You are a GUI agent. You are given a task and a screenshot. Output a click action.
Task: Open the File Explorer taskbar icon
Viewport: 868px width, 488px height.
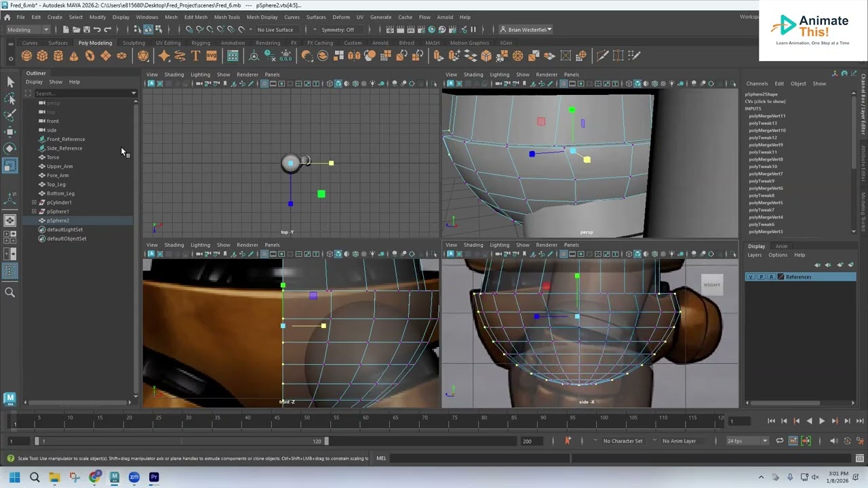(54, 477)
